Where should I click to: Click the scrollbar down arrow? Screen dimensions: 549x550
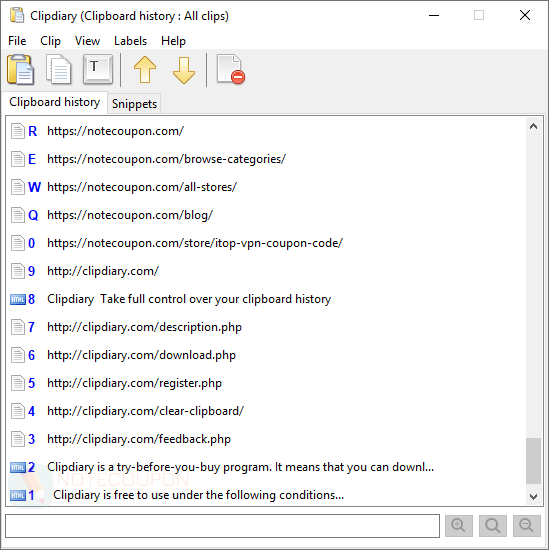coord(534,496)
